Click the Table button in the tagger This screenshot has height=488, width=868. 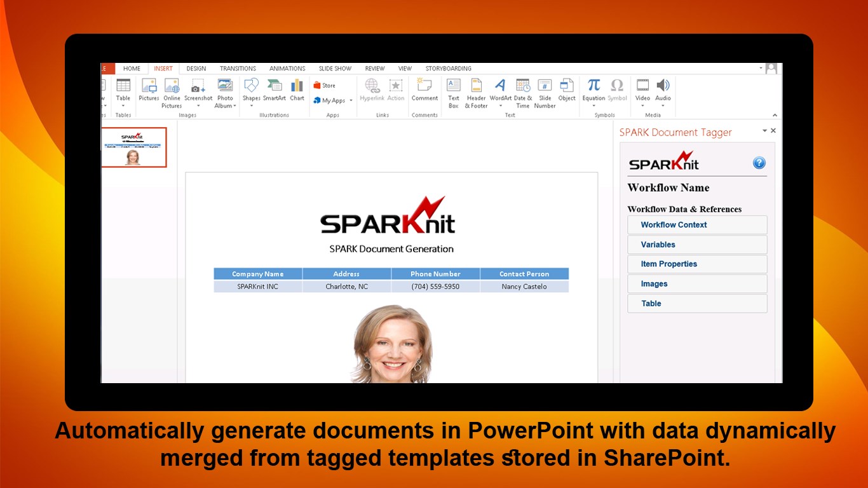click(x=697, y=304)
